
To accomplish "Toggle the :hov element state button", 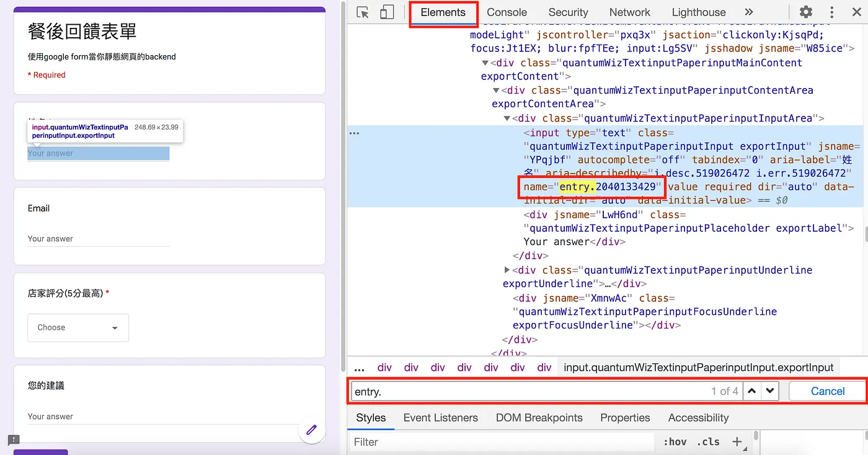I will coord(675,442).
